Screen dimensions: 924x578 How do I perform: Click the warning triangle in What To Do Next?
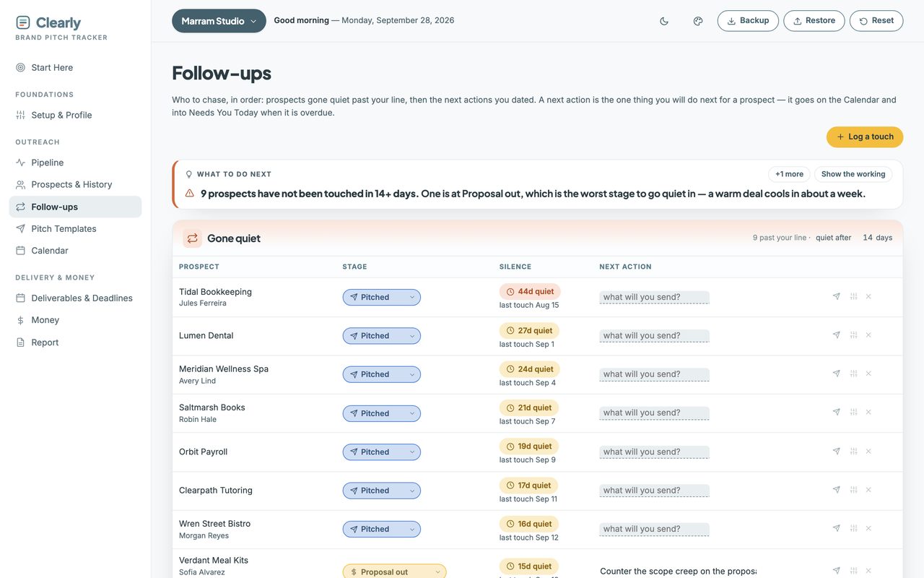[x=190, y=194]
